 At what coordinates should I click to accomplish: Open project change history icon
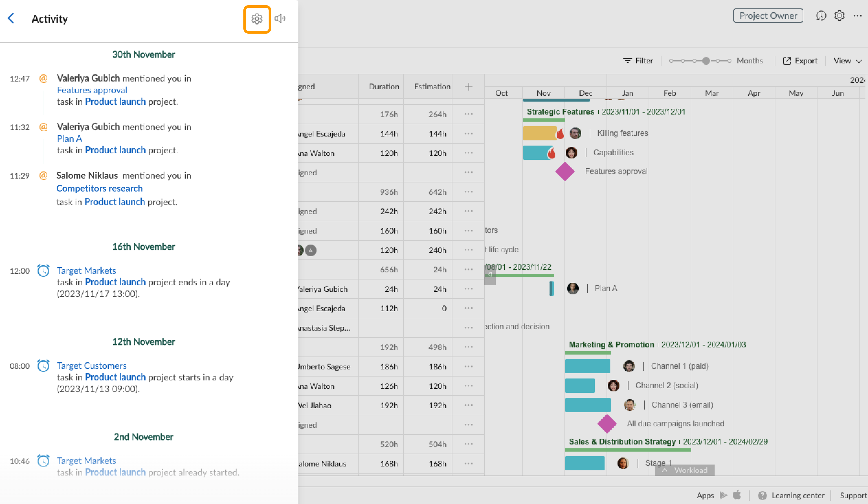pos(821,16)
